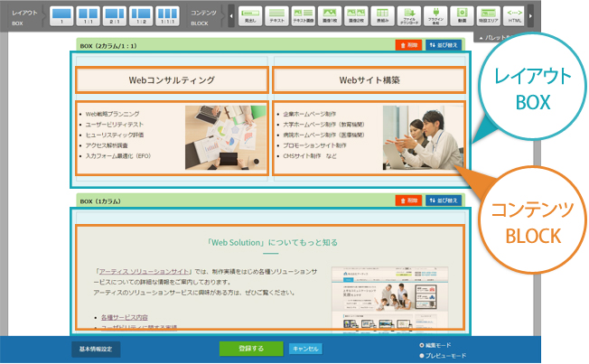Insert a 画像1枚 single image block
The image size is (589, 364).
tap(330, 16)
